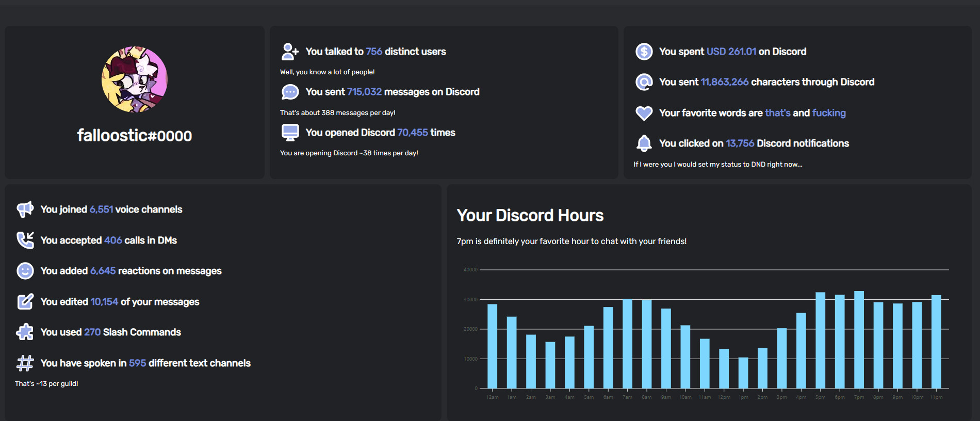
Task: Click the pencil edited messages icon
Action: coord(25,302)
